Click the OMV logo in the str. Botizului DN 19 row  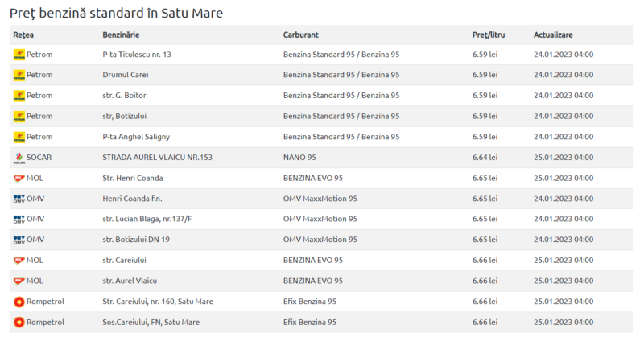[x=19, y=240]
